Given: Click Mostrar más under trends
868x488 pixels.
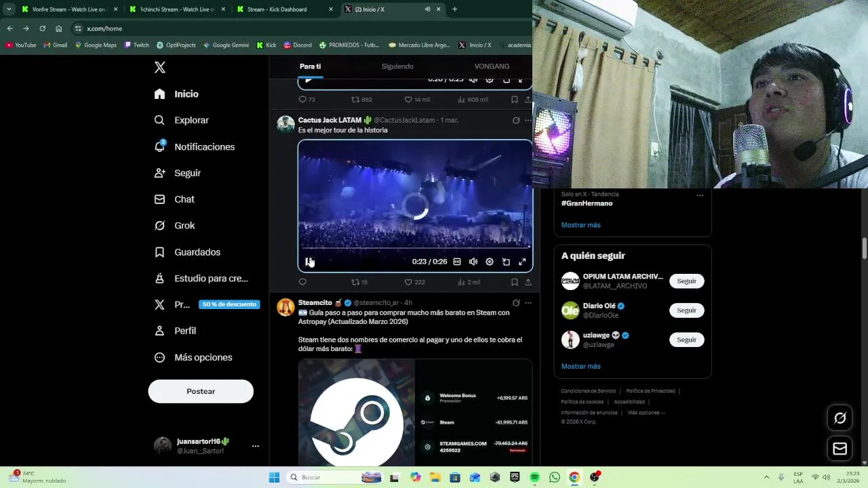Looking at the screenshot, I should [x=580, y=225].
